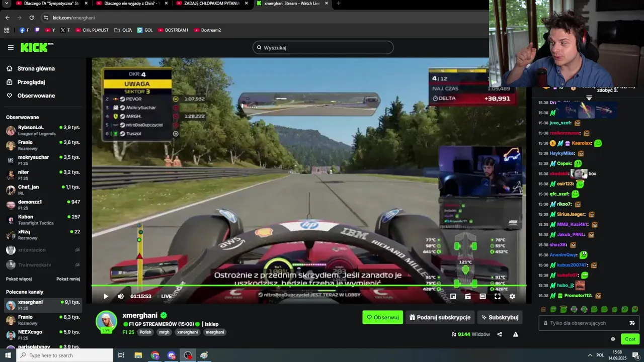Open NEEXcsgo recommended channel
The height and width of the screenshot is (362, 644).
click(44, 335)
